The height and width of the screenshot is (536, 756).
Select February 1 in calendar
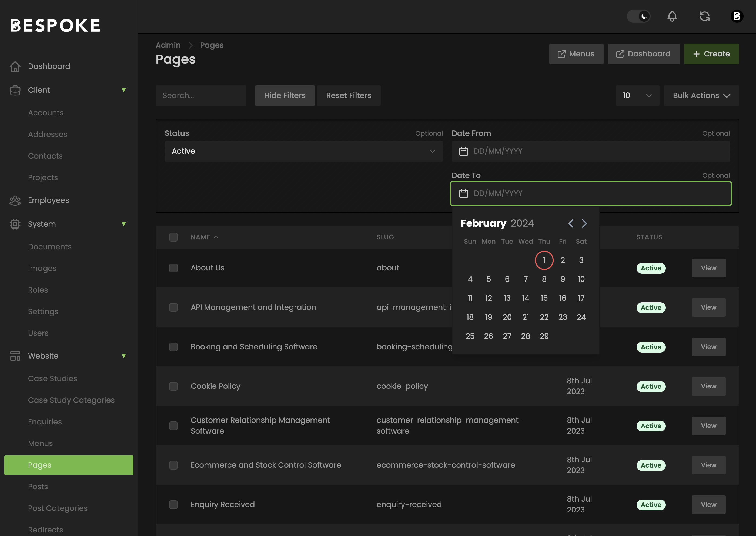(x=544, y=260)
